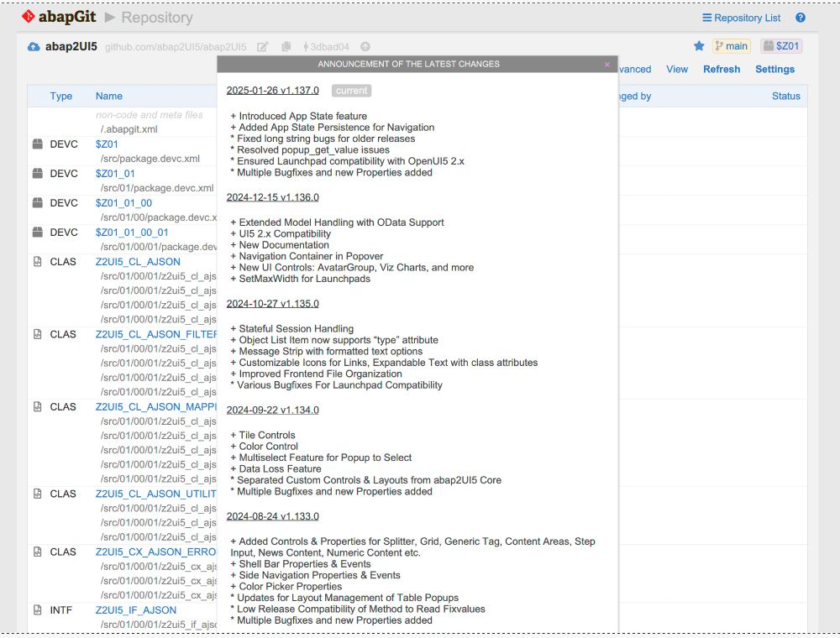Click the 2024-10-27 v1.135.0 heading

273,304
